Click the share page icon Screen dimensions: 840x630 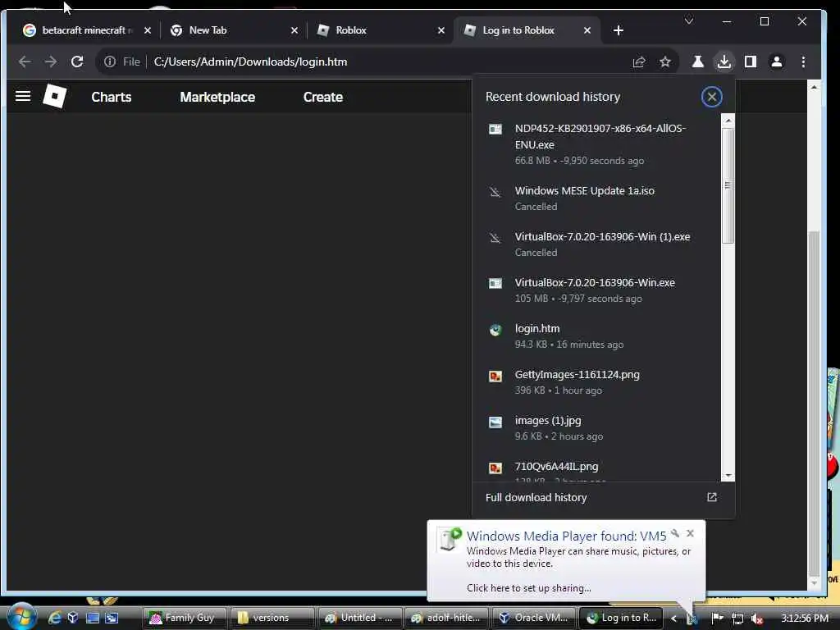[x=638, y=62]
